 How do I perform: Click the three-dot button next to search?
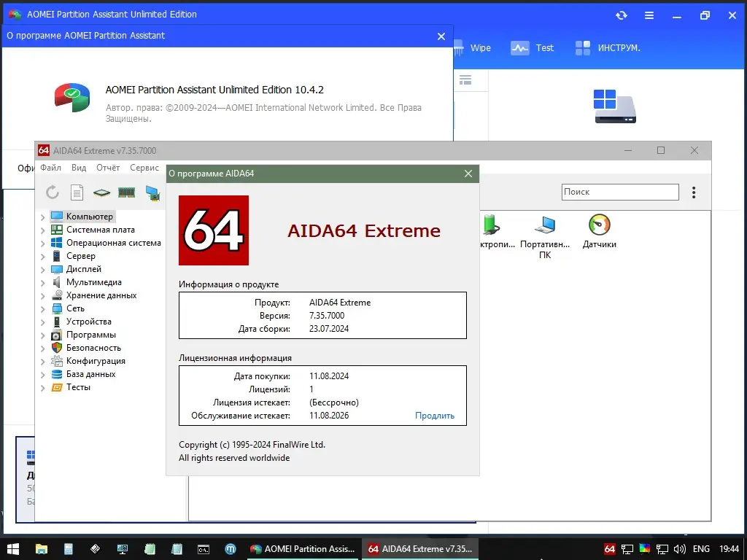(x=694, y=192)
